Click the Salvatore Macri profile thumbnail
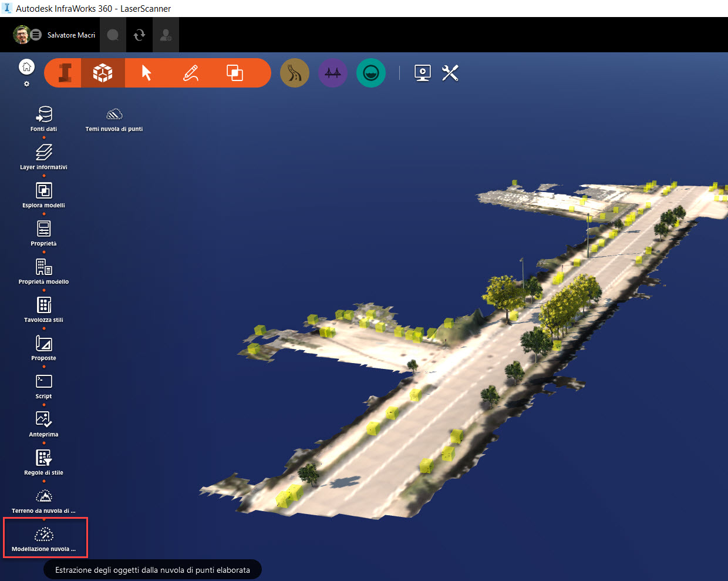This screenshot has height=581, width=728. click(20, 35)
